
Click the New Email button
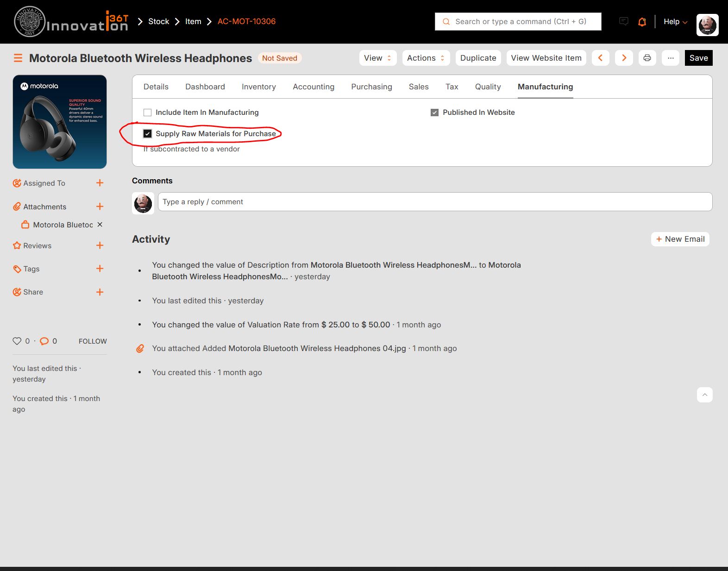pyautogui.click(x=680, y=239)
